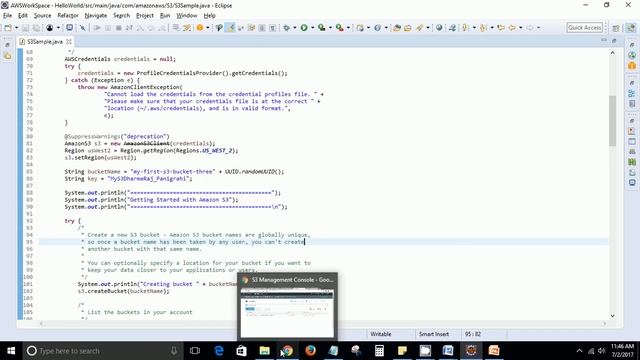This screenshot has height=360, width=640.
Task: Click the Open Type folder icon
Action: 397,28
